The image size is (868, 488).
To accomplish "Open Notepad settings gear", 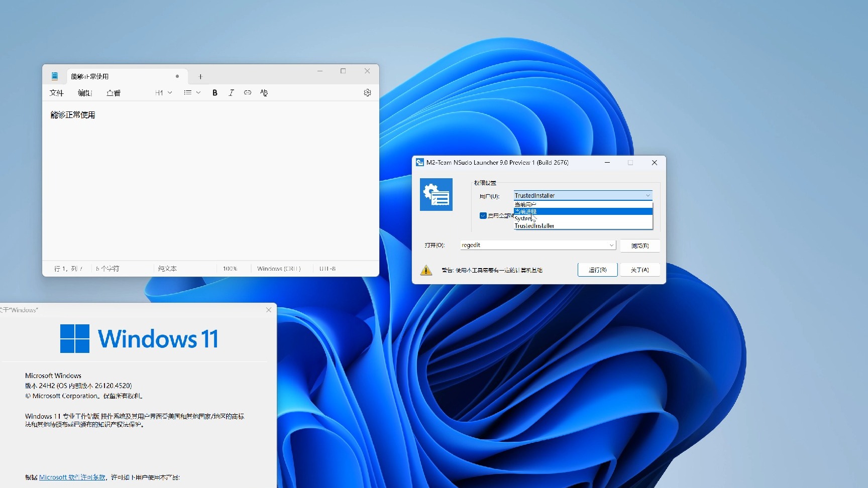I will pos(367,93).
